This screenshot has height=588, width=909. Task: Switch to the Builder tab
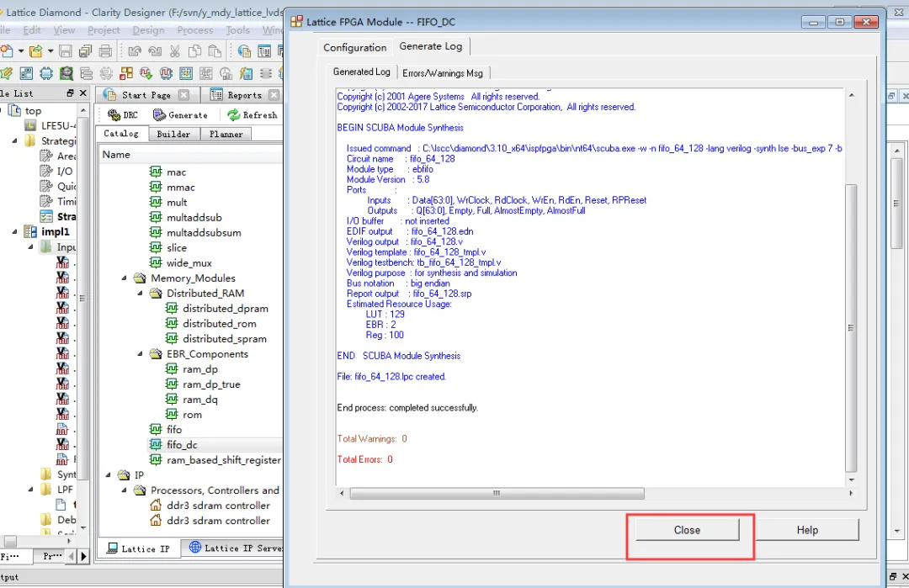(173, 134)
